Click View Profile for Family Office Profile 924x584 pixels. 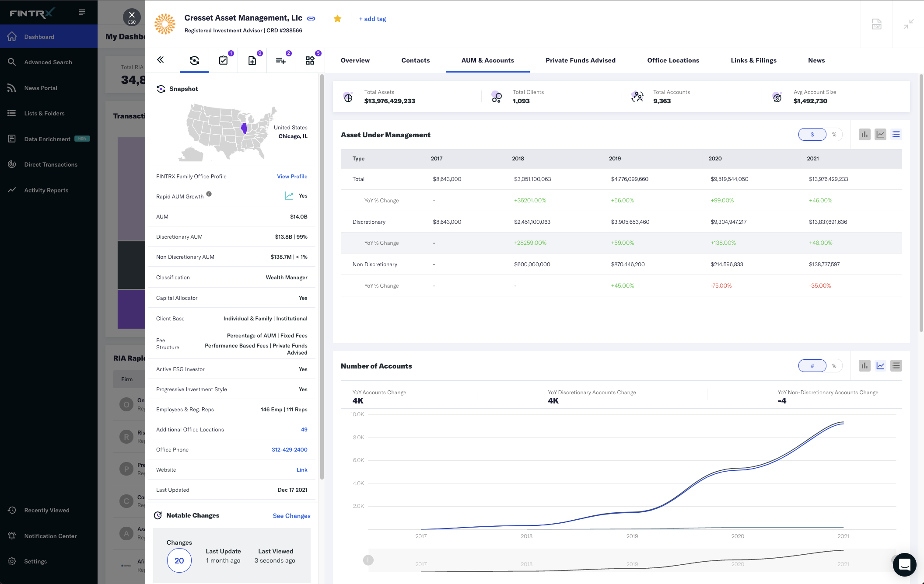point(292,177)
